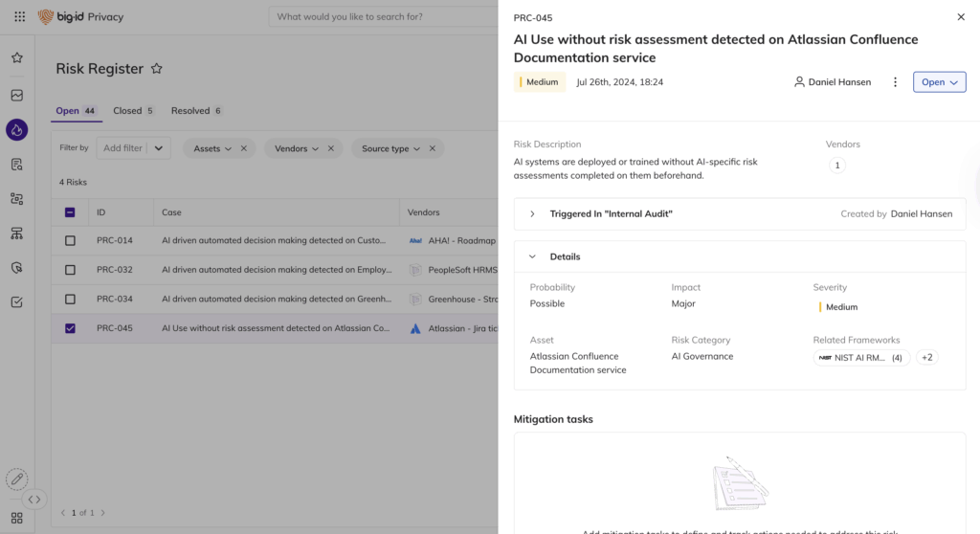This screenshot has width=980, height=534.
Task: Click the NIST AI RMF framework chip
Action: [x=860, y=358]
